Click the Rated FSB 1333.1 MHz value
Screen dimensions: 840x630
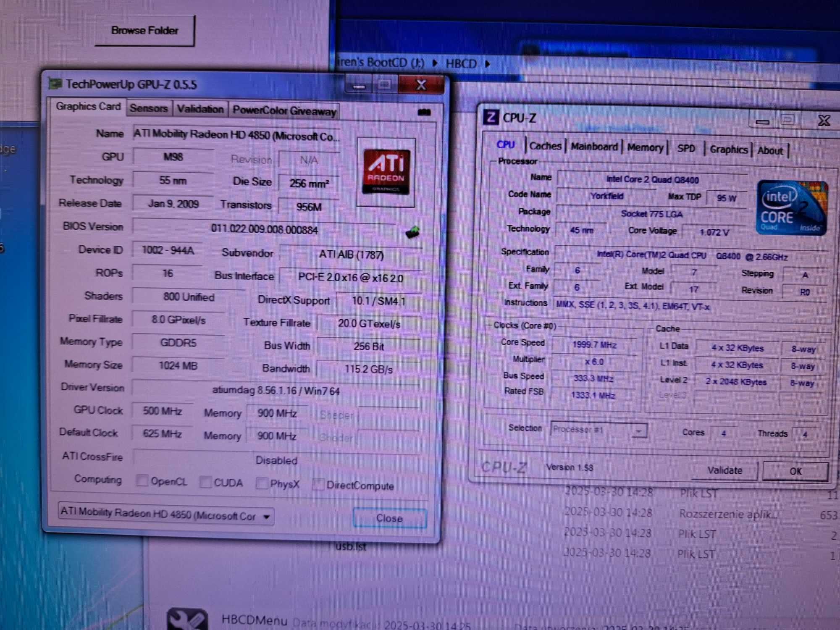pos(593,395)
